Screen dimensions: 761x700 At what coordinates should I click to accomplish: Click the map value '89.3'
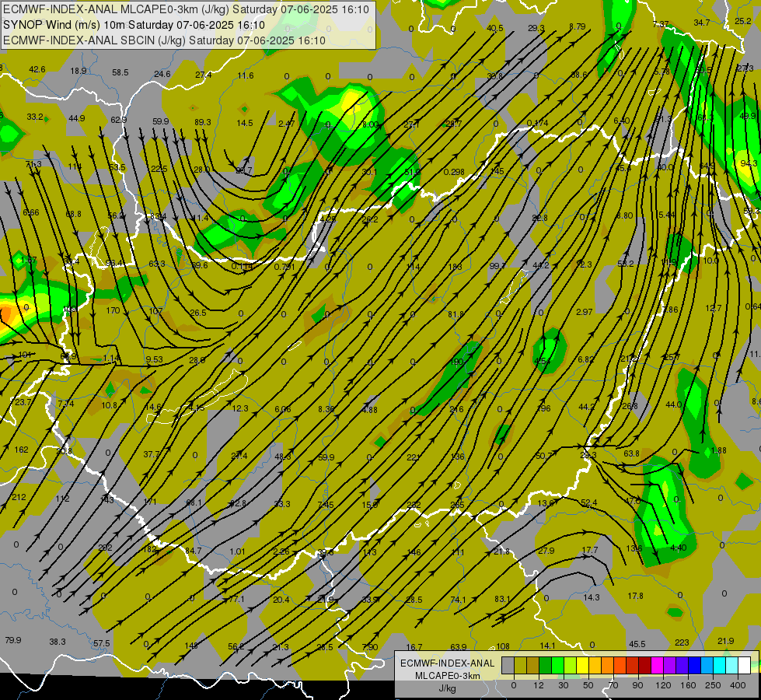(x=203, y=122)
